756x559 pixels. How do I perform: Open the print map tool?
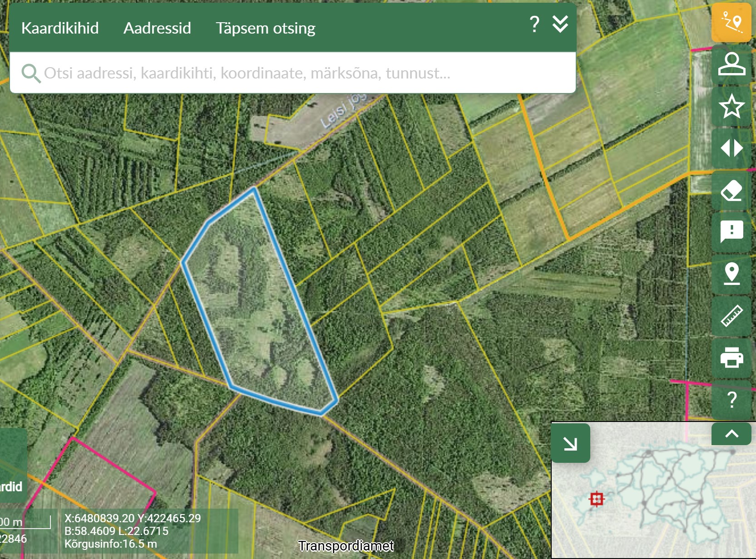[x=731, y=358]
